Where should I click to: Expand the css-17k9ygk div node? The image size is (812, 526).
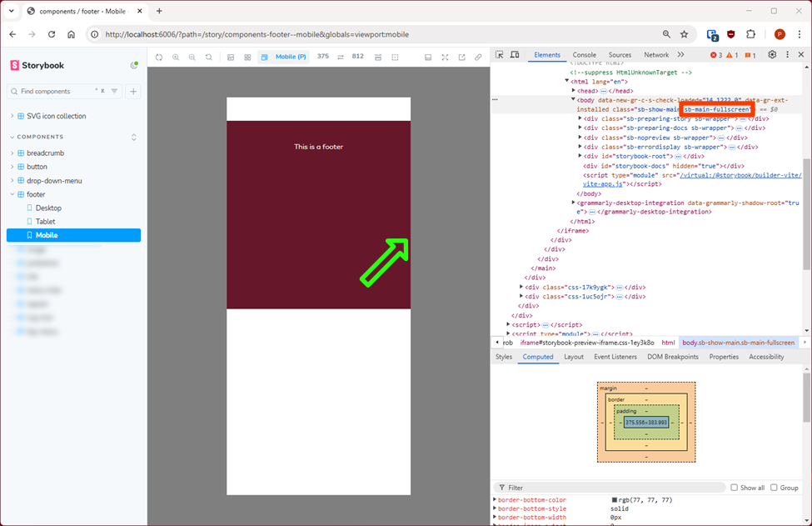click(x=521, y=287)
